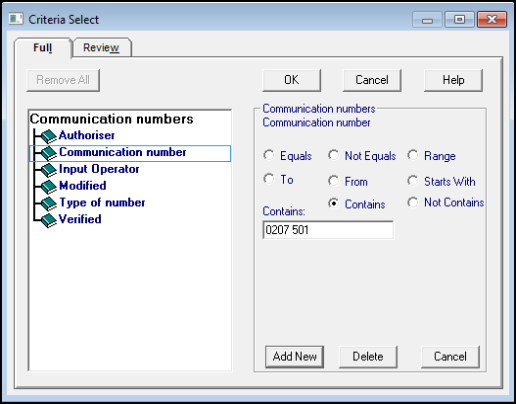Select the Equals radio button

pyautogui.click(x=269, y=155)
